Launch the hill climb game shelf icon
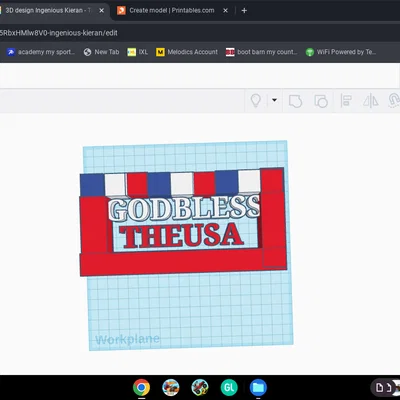This screenshot has width=400, height=400. pyautogui.click(x=200, y=387)
